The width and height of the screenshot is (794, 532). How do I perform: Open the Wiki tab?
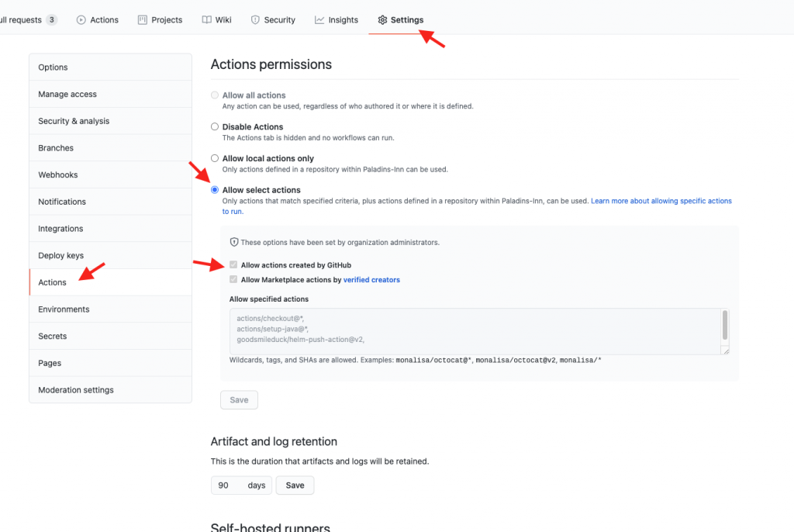click(x=217, y=19)
